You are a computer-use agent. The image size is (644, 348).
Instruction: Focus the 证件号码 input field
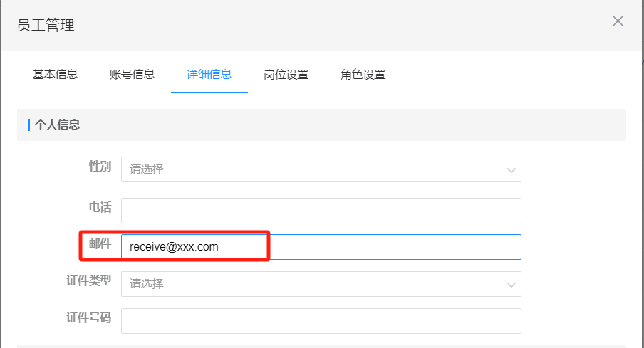coord(321,321)
